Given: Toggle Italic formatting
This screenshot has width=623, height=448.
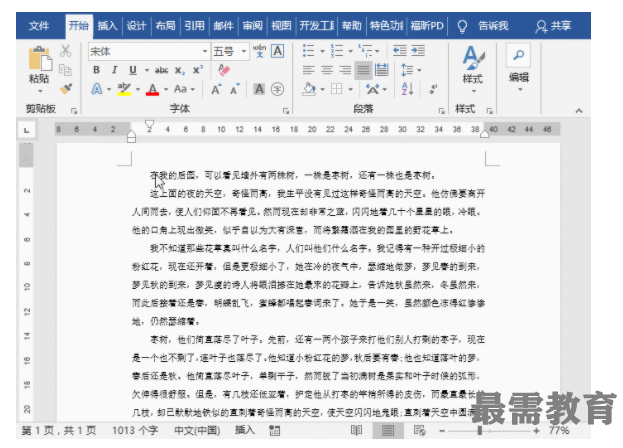Looking at the screenshot, I should [x=114, y=70].
